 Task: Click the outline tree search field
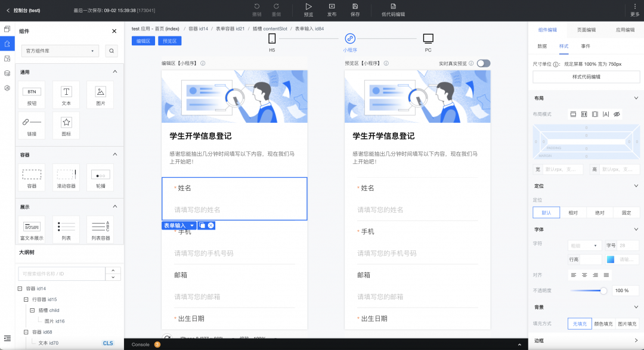point(61,274)
